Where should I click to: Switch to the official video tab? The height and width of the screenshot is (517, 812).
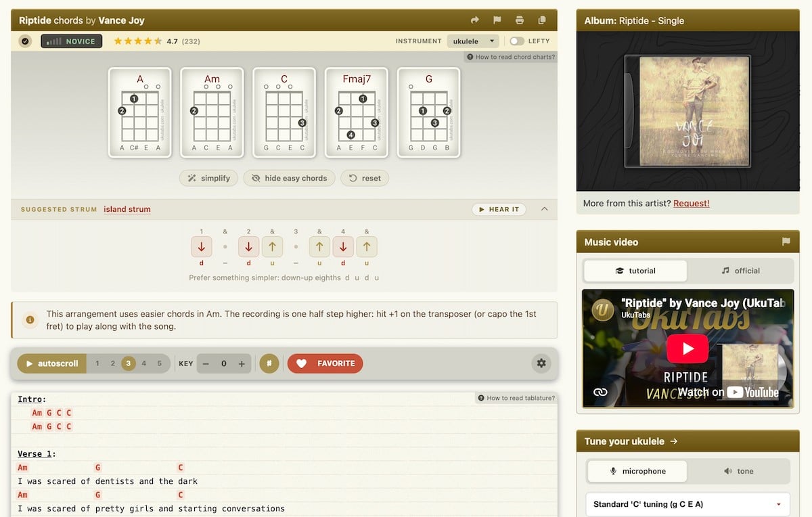[x=740, y=271]
